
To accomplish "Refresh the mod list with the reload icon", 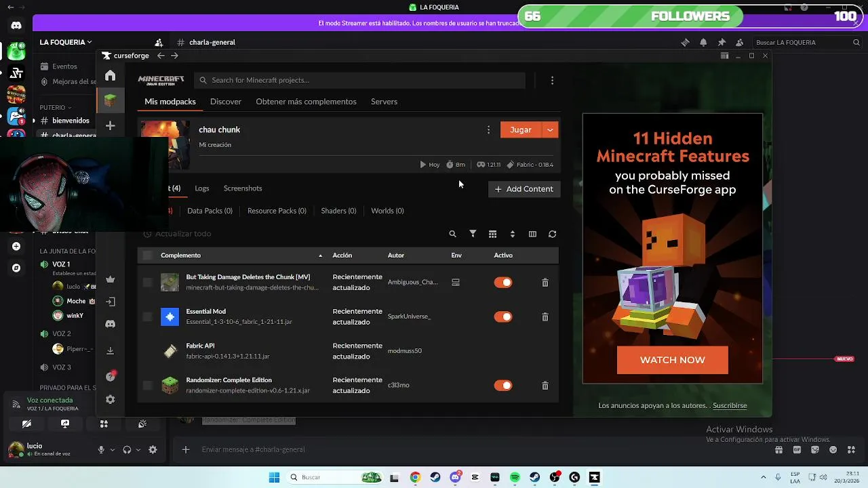I will coord(552,234).
